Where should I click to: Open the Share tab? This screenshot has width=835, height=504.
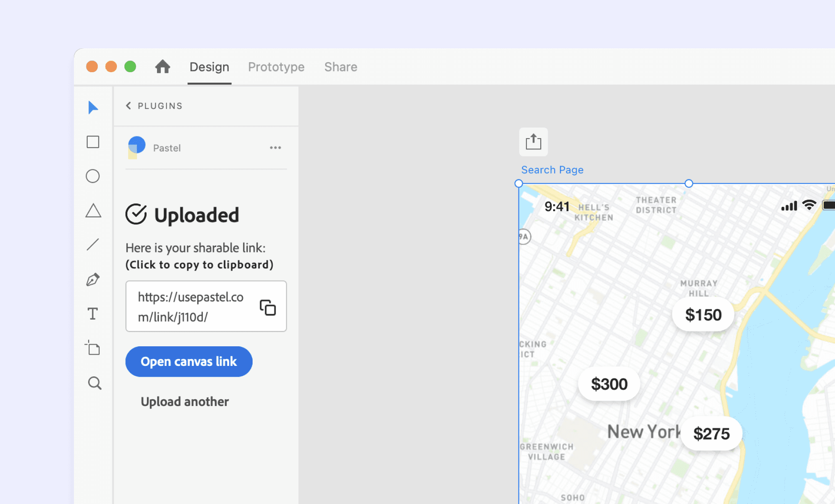tap(341, 67)
